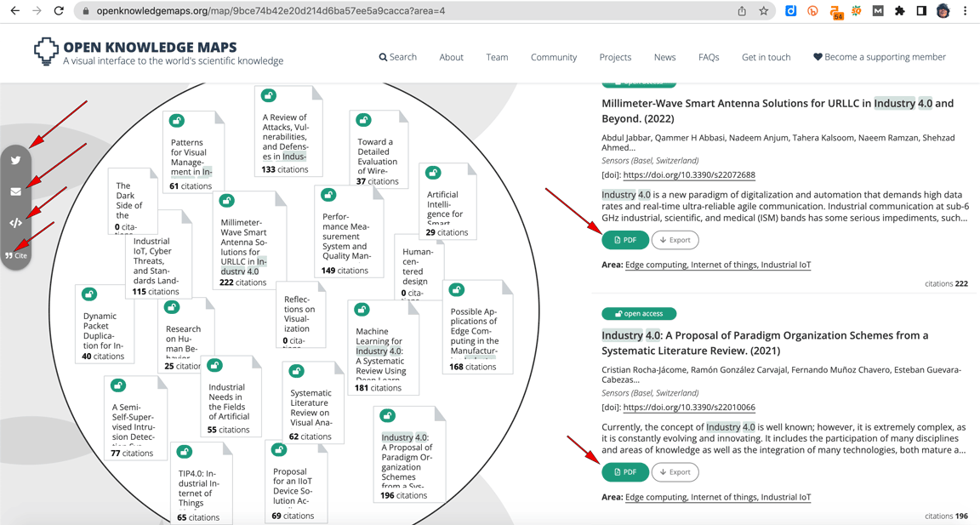Open the Export dropdown for the Industry 4.0 paper
Screen dimensions: 980x525
click(x=675, y=471)
